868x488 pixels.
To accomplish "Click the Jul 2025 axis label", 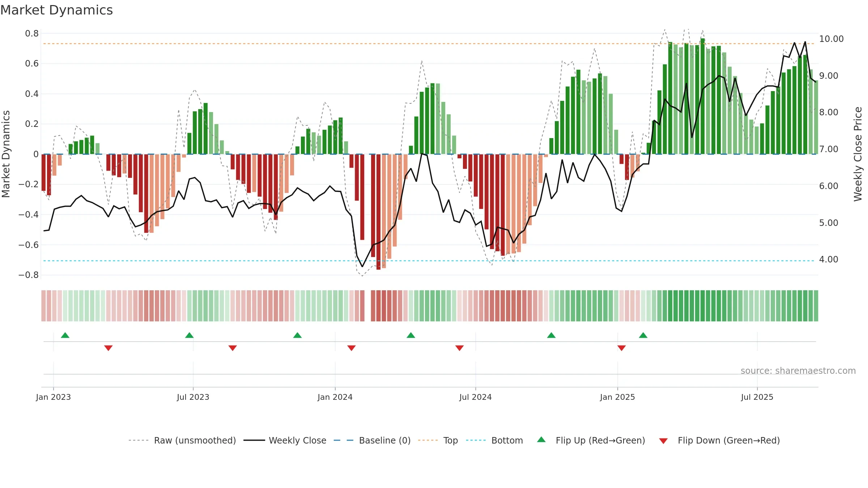I will (757, 397).
